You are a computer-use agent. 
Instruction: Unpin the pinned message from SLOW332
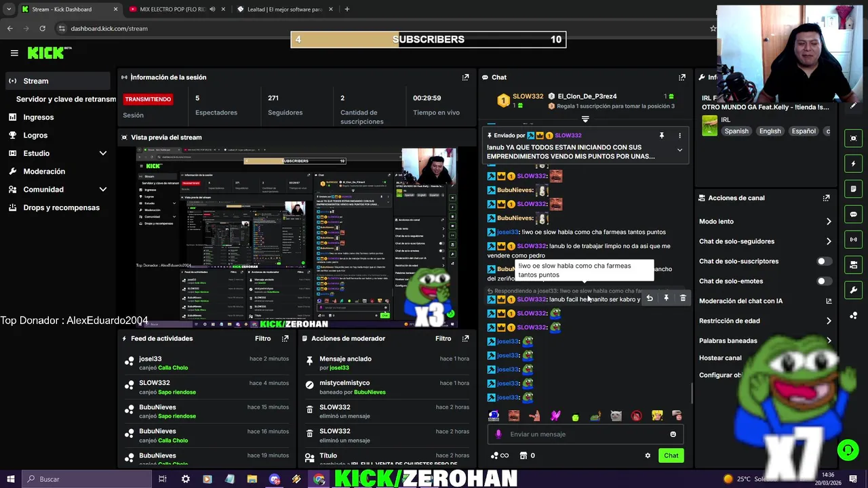(662, 136)
